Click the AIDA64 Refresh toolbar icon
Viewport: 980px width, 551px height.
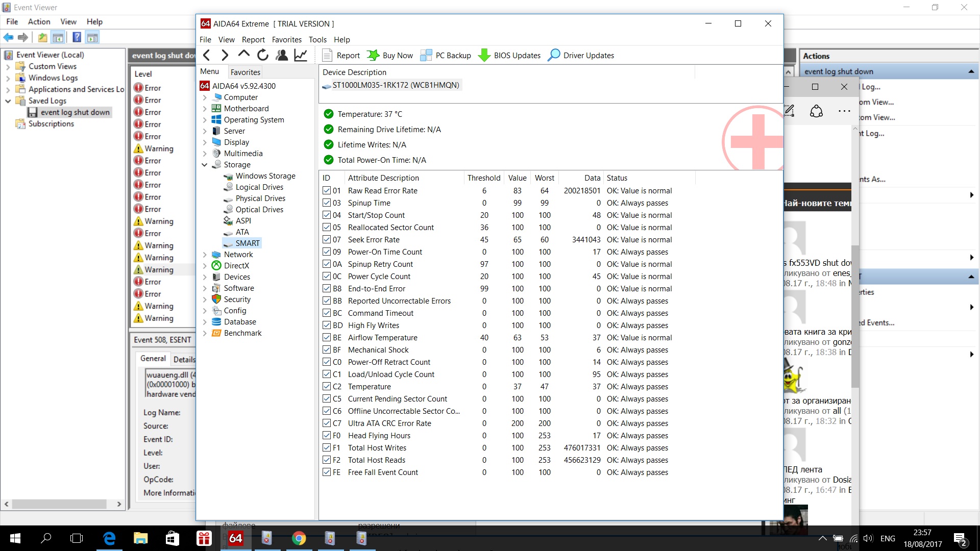tap(263, 55)
